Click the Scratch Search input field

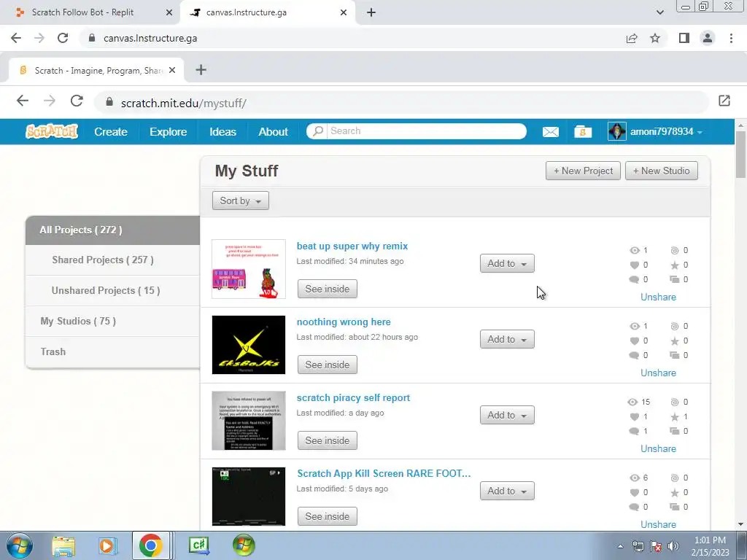(426, 131)
